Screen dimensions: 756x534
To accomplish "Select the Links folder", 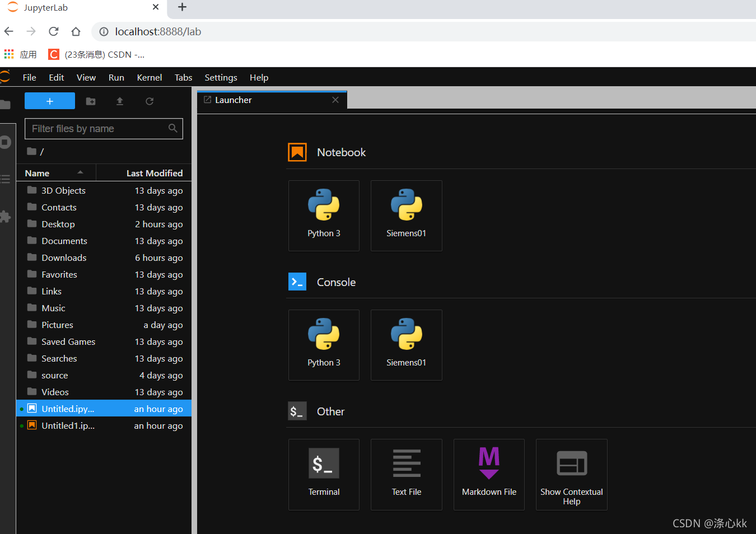I will pos(104,291).
